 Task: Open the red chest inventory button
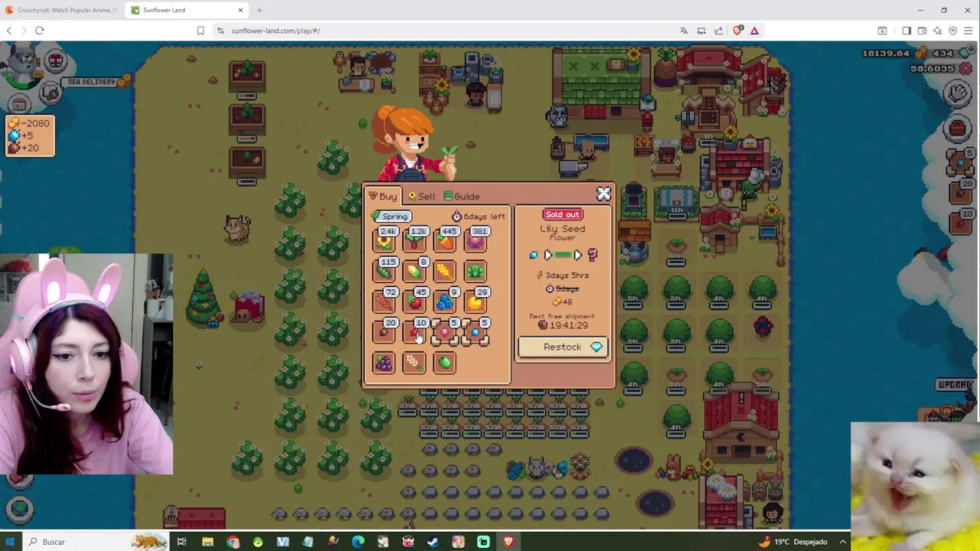[957, 128]
